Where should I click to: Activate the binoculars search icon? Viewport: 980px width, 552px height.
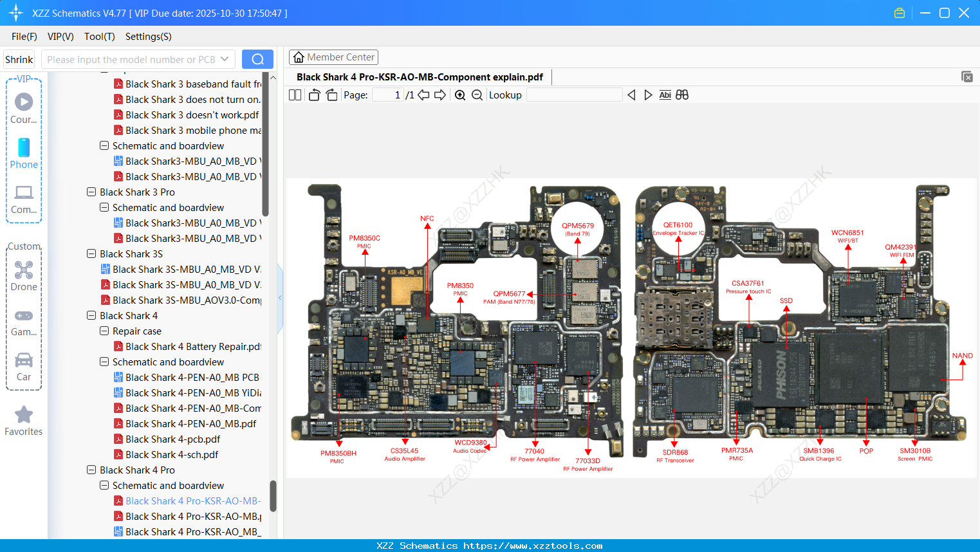682,95
